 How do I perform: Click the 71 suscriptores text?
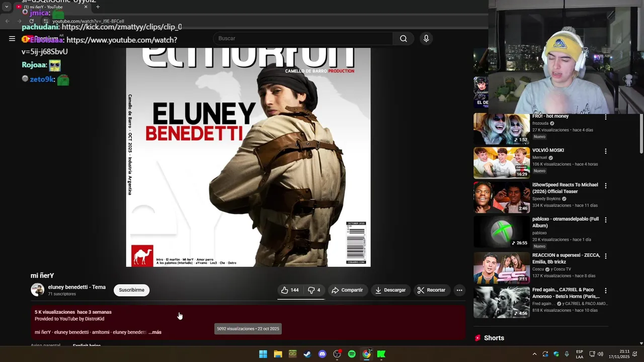(x=62, y=294)
